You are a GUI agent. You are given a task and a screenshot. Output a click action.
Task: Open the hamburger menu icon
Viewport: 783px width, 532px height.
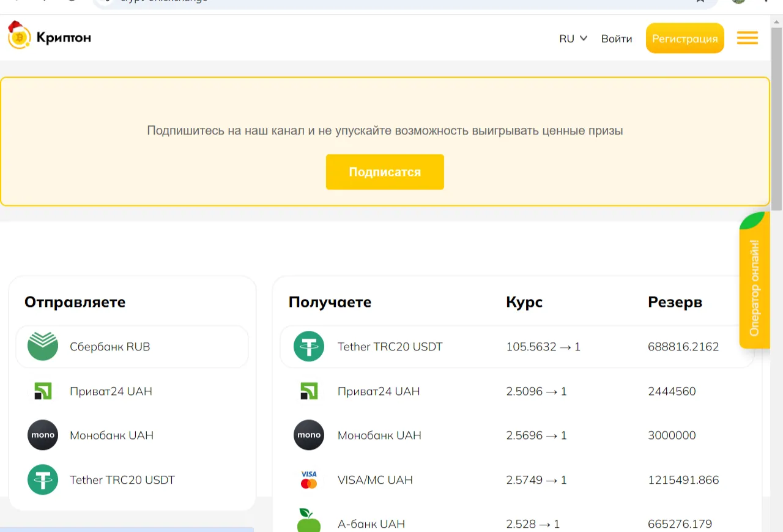747,38
